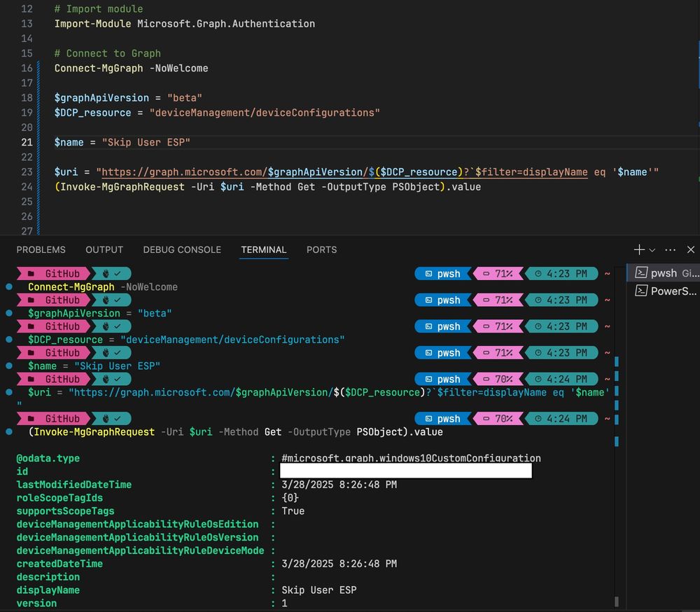The width and height of the screenshot is (700, 612).
Task: Switch to the OUTPUT tab
Action: click(x=104, y=250)
